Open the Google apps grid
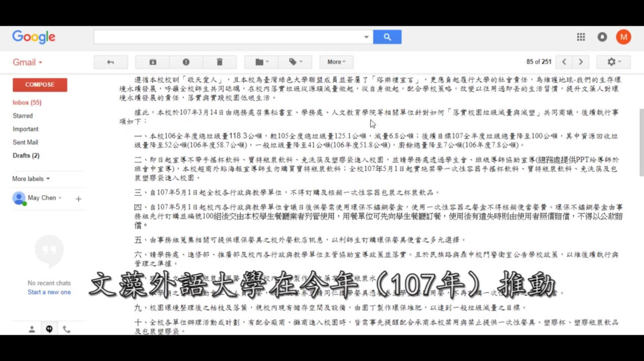 click(x=581, y=37)
